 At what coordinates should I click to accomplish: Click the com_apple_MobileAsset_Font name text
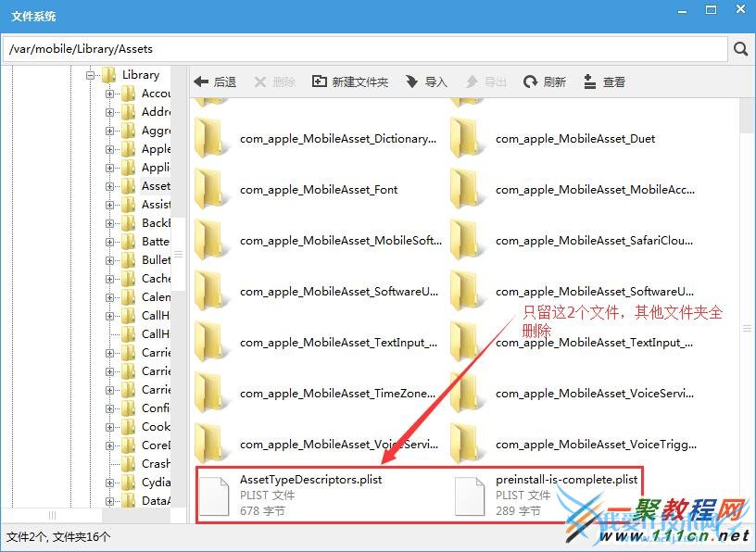319,190
